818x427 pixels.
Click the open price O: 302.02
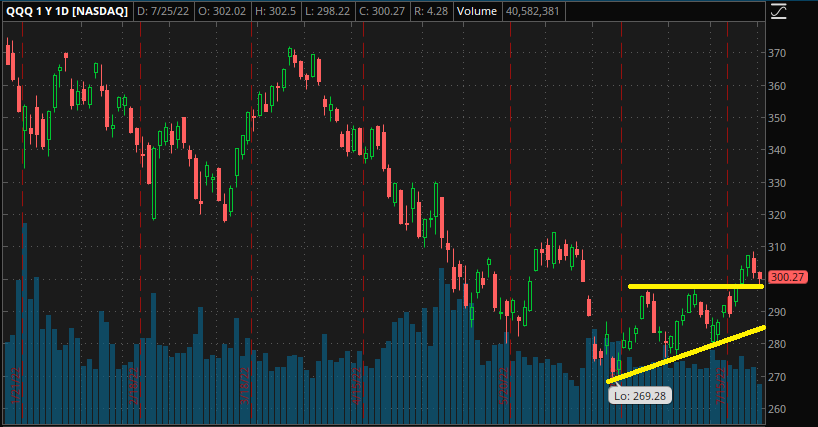coord(222,11)
